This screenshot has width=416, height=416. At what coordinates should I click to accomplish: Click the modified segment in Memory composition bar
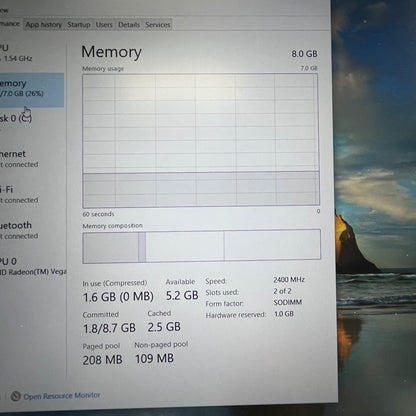coord(142,247)
